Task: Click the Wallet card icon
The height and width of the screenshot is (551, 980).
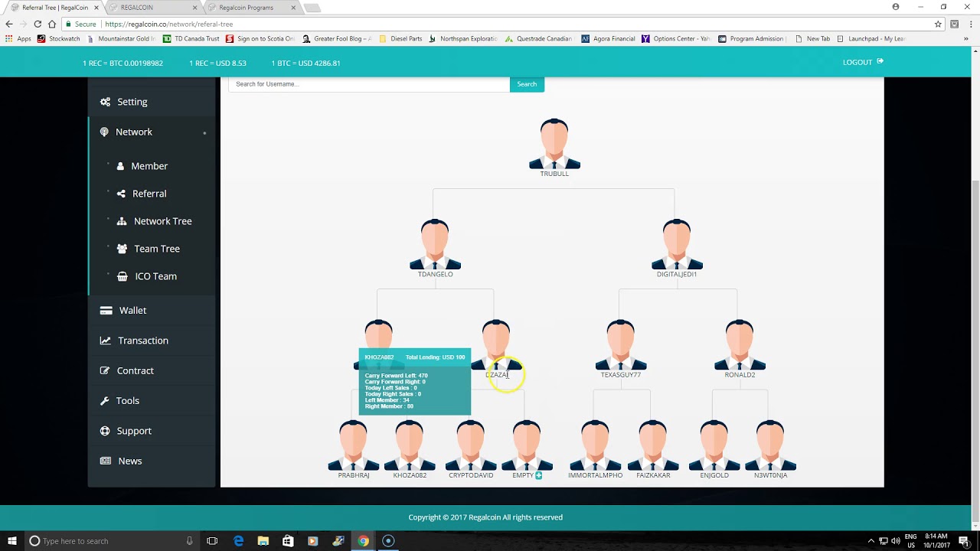Action: tap(106, 311)
